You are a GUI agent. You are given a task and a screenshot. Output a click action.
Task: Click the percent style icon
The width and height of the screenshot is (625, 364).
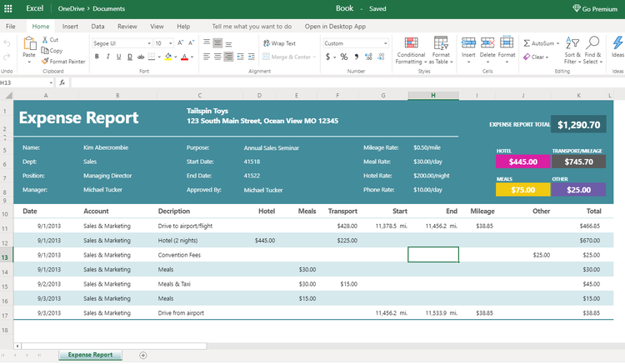(x=344, y=57)
